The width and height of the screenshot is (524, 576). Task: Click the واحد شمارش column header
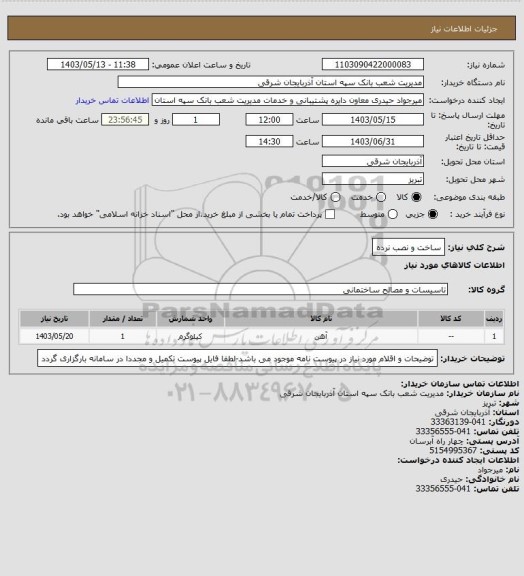pyautogui.click(x=190, y=318)
